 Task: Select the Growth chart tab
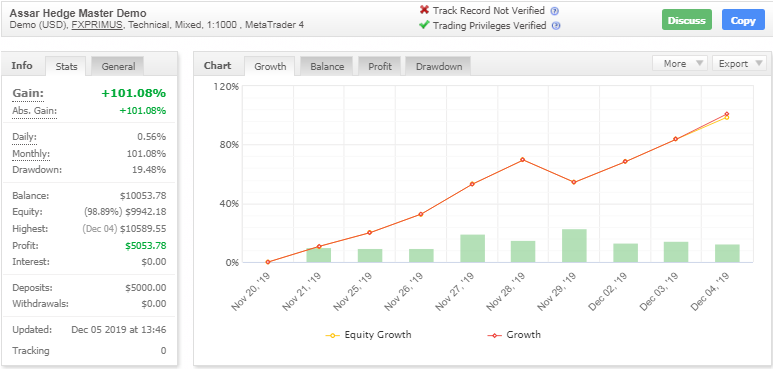point(270,66)
